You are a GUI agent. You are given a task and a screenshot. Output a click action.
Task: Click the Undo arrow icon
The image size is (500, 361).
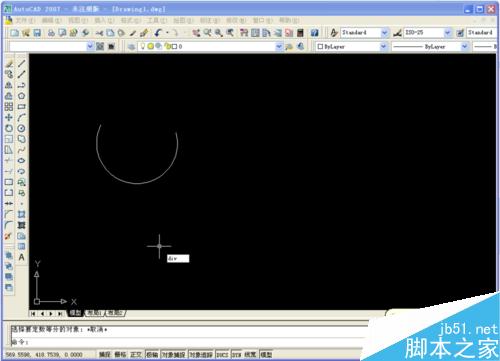pos(158,33)
